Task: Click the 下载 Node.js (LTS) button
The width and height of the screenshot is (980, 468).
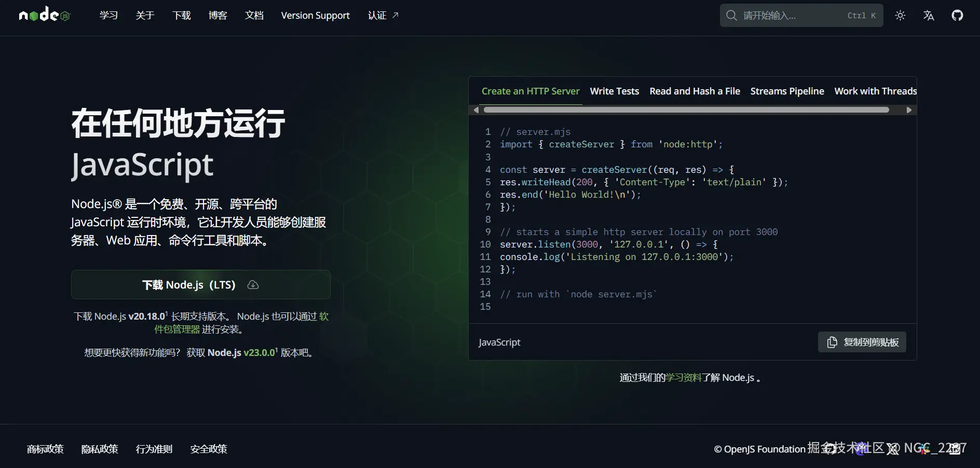Action: [201, 284]
